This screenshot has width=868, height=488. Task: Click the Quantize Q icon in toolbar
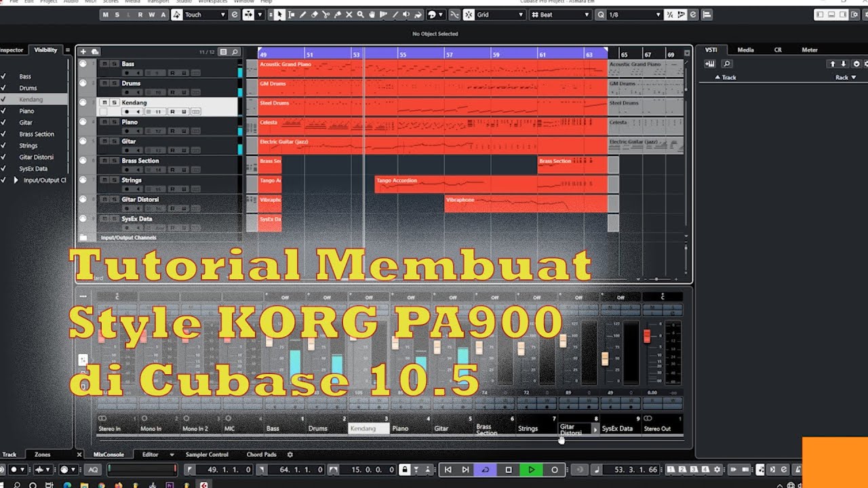pyautogui.click(x=601, y=14)
